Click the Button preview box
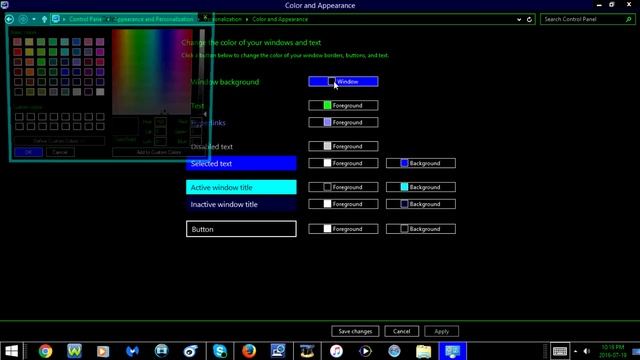Screen dimensions: 640x360 (241, 229)
